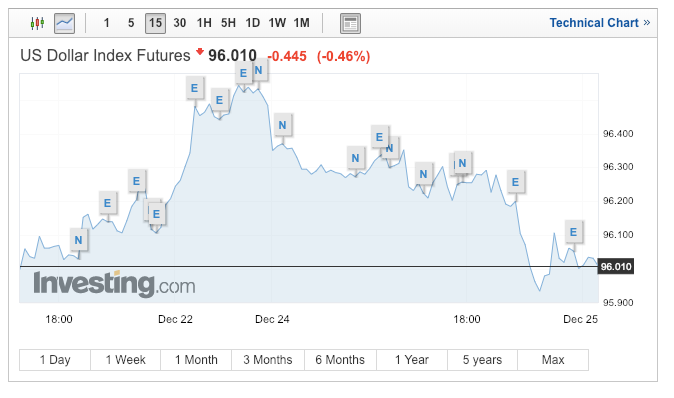Click the N marker at the chart peak

[x=258, y=70]
